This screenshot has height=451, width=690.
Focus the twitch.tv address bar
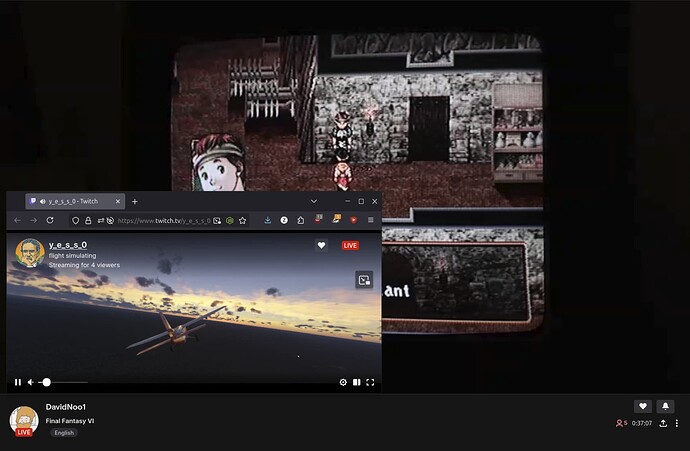(164, 220)
